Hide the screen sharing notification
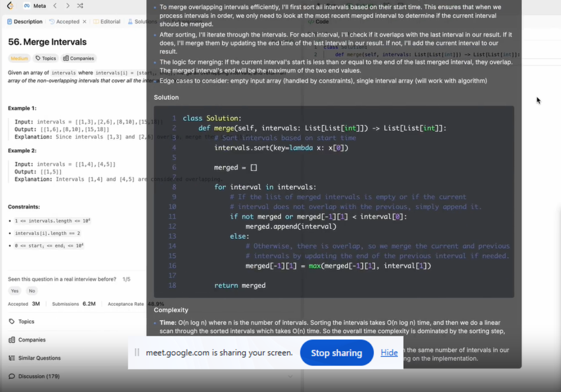This screenshot has width=561, height=392. click(389, 353)
